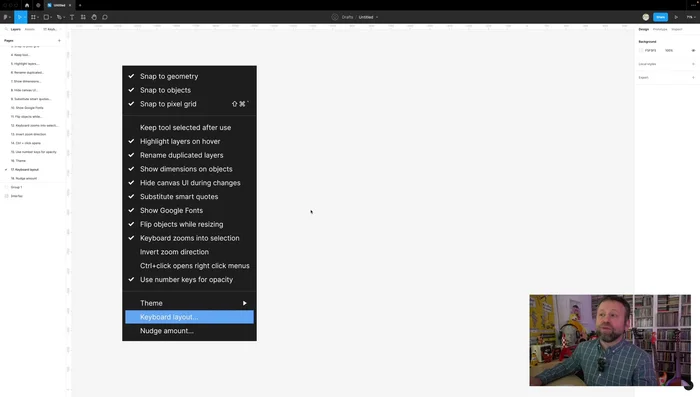The height and width of the screenshot is (397, 700).
Task: Select the Comment tool
Action: click(105, 17)
